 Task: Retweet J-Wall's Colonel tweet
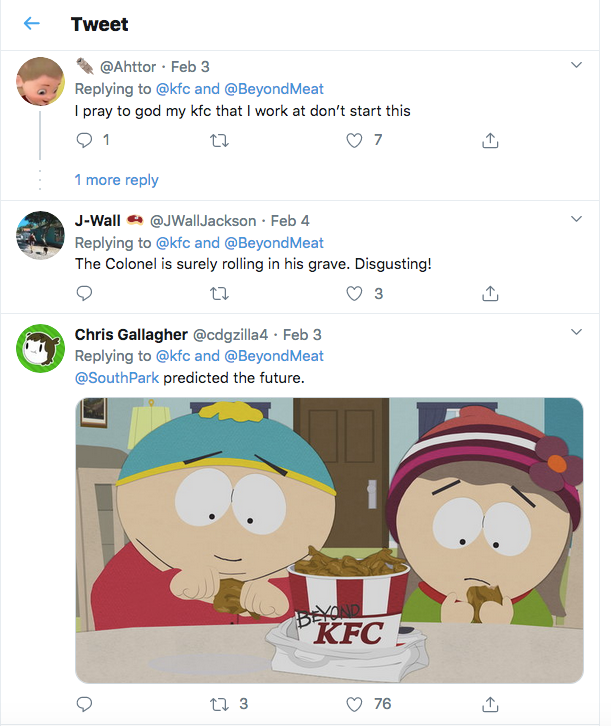[x=220, y=294]
